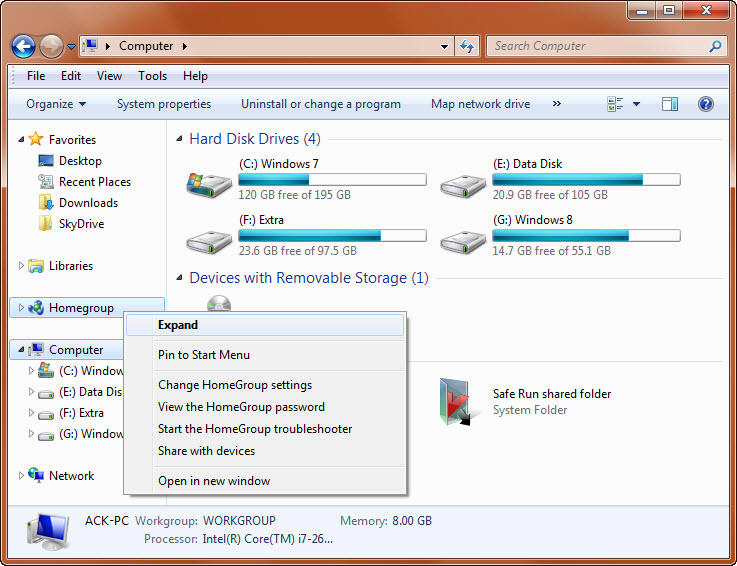Open the Organize dropdown

pos(56,104)
